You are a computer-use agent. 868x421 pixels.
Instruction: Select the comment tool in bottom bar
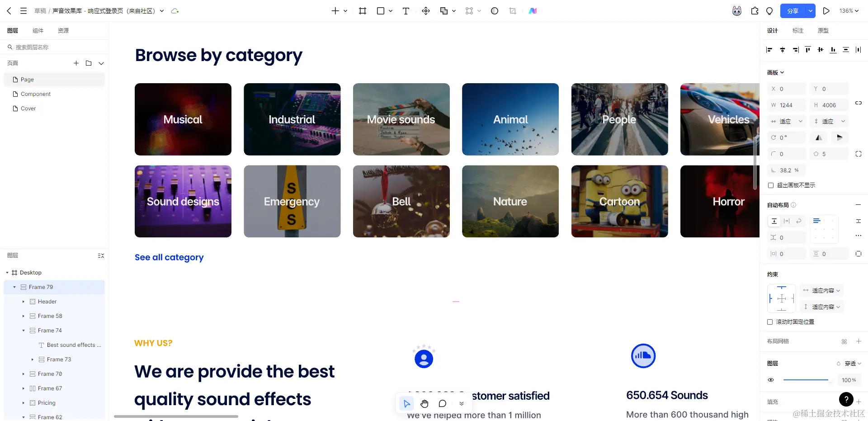(x=443, y=403)
